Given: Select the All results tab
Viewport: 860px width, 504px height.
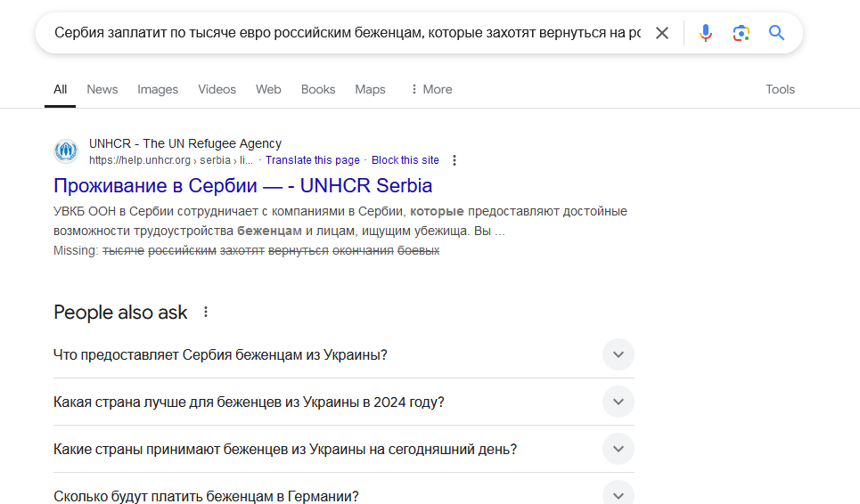Looking at the screenshot, I should pyautogui.click(x=60, y=89).
